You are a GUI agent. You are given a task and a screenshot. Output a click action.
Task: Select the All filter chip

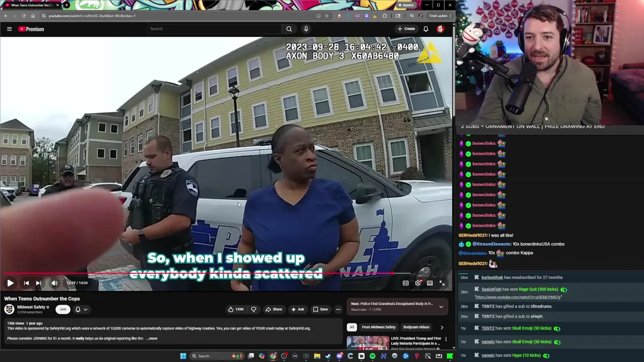coord(352,327)
